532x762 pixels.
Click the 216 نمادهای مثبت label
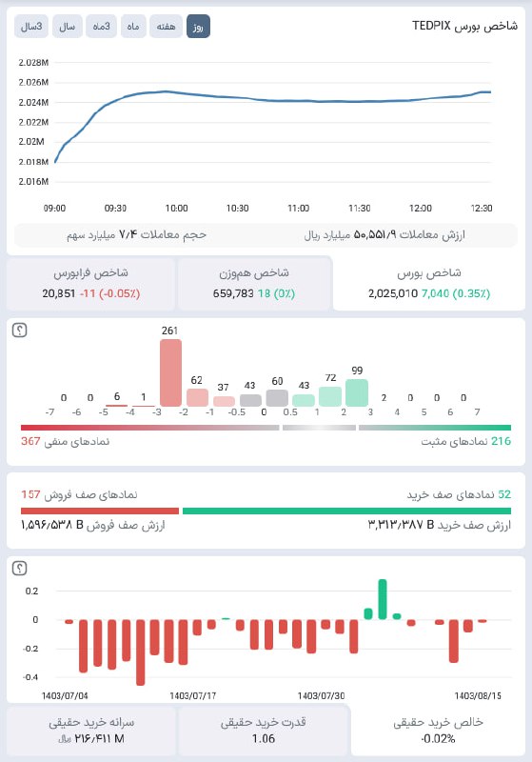pyautogui.click(x=466, y=441)
